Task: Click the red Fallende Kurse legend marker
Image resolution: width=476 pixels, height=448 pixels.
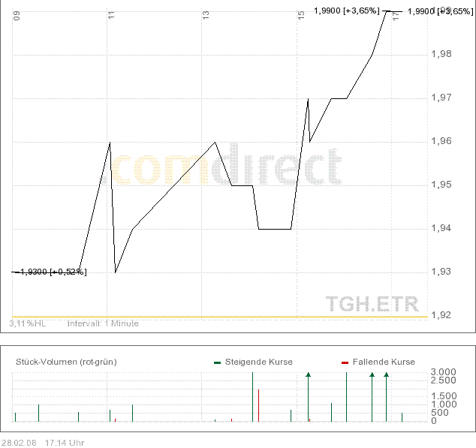Action: [x=345, y=362]
